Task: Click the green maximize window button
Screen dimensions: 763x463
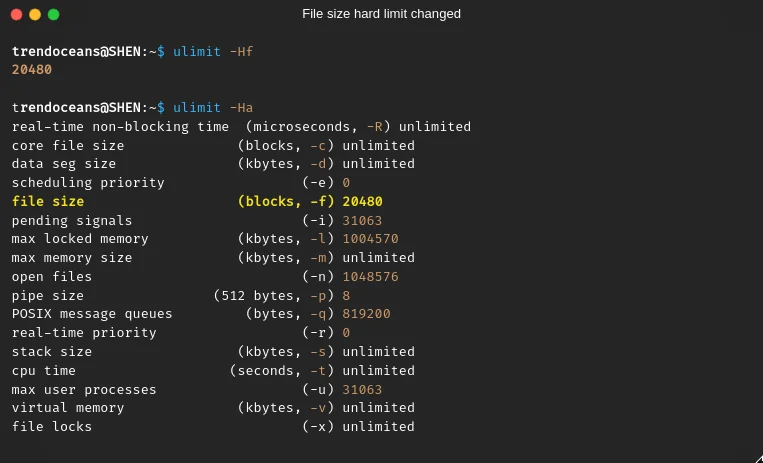Action: [53, 14]
